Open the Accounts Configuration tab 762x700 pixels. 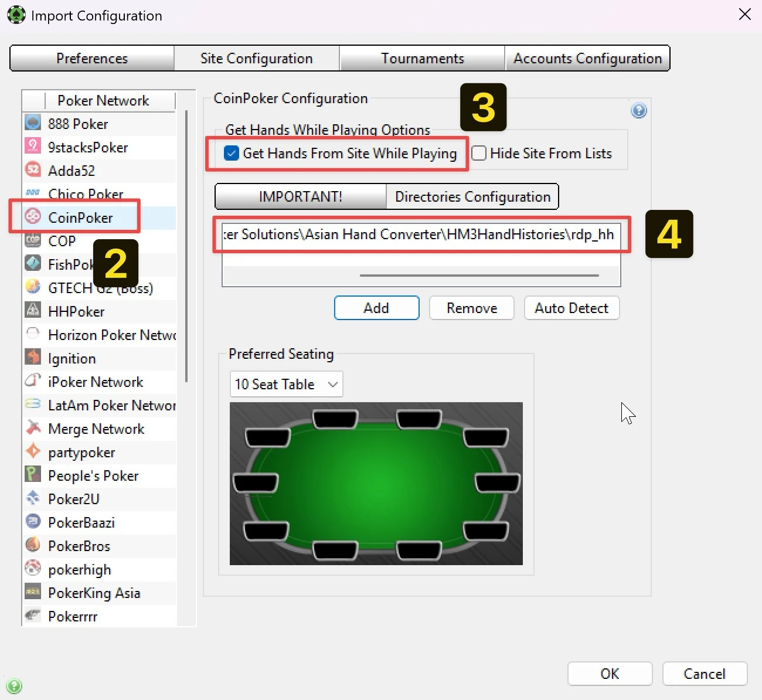tap(587, 59)
